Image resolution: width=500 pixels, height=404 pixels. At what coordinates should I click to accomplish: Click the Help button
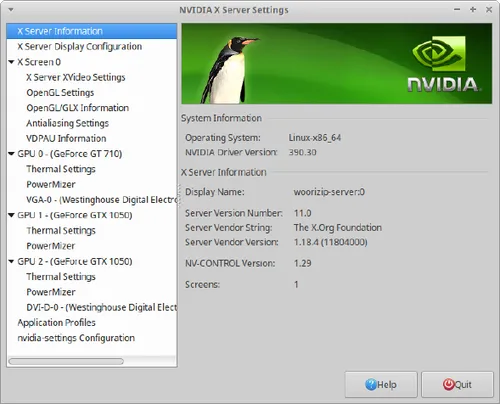click(381, 385)
